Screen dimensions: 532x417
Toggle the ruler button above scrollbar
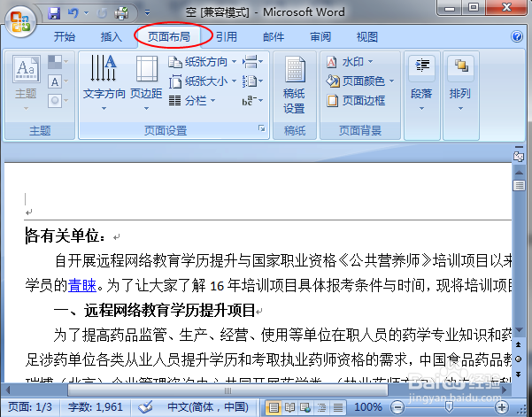pos(519,156)
